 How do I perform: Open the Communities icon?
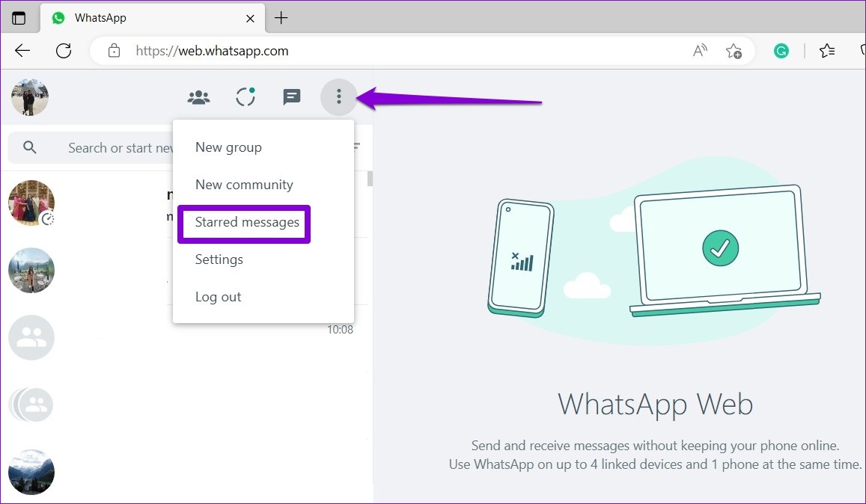[199, 98]
